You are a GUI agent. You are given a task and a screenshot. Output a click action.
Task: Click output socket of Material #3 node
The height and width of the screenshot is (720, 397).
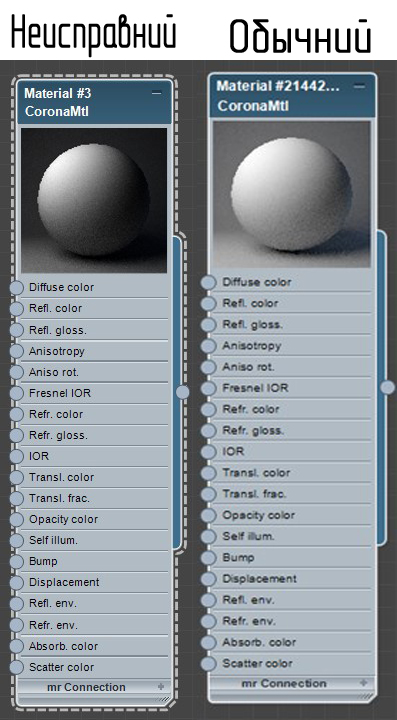click(183, 392)
